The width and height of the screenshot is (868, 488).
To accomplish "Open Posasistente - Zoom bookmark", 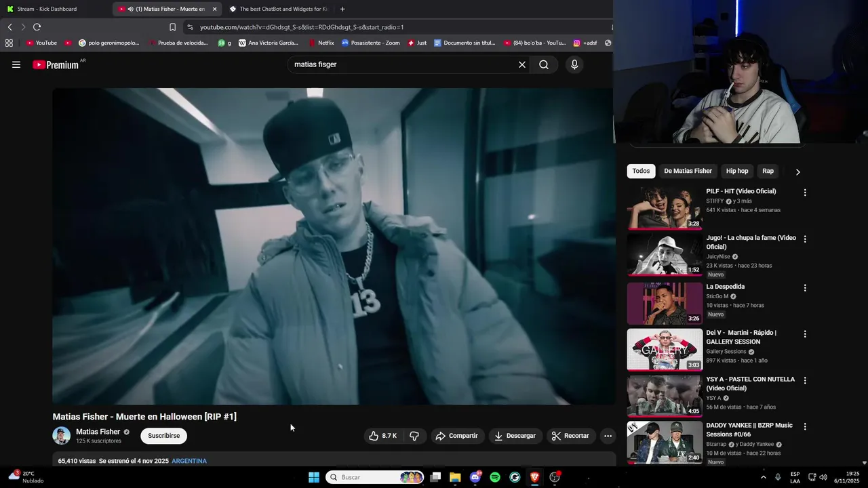I will tap(371, 43).
